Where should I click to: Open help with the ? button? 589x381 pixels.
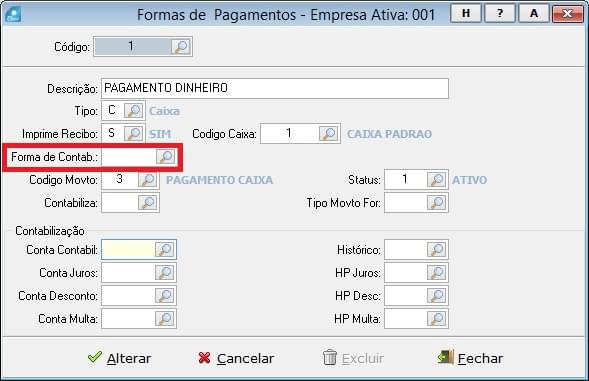point(500,14)
